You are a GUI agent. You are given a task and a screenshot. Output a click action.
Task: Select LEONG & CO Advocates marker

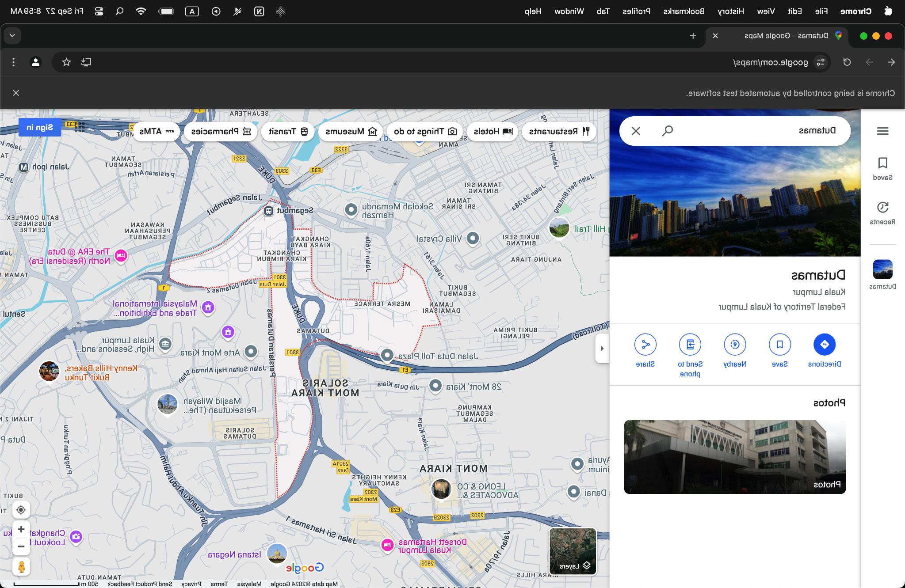tap(441, 489)
